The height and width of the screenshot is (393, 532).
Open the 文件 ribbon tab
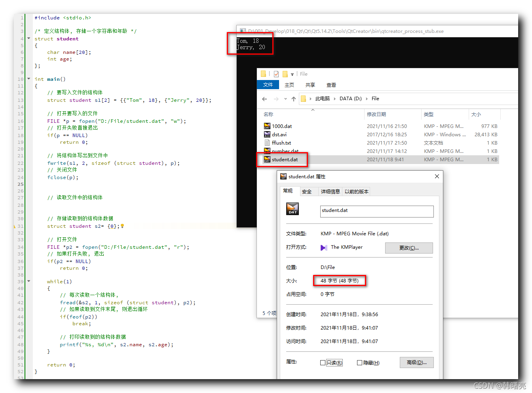click(268, 85)
